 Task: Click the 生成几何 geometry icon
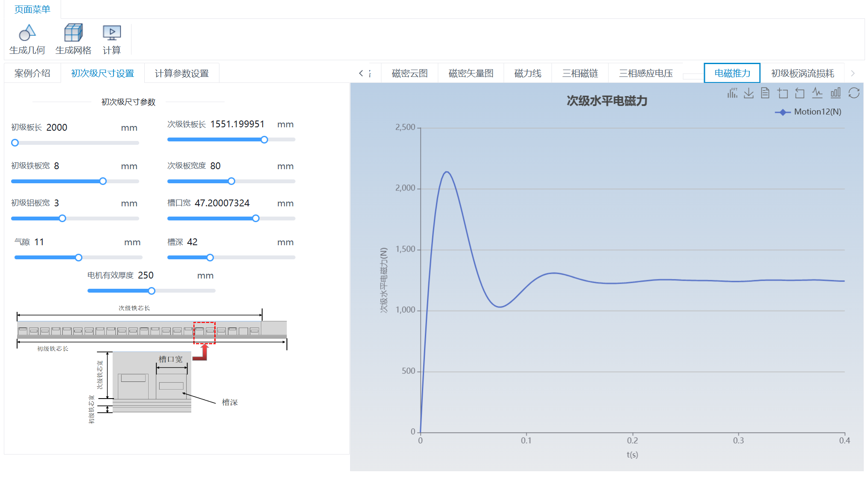27,32
